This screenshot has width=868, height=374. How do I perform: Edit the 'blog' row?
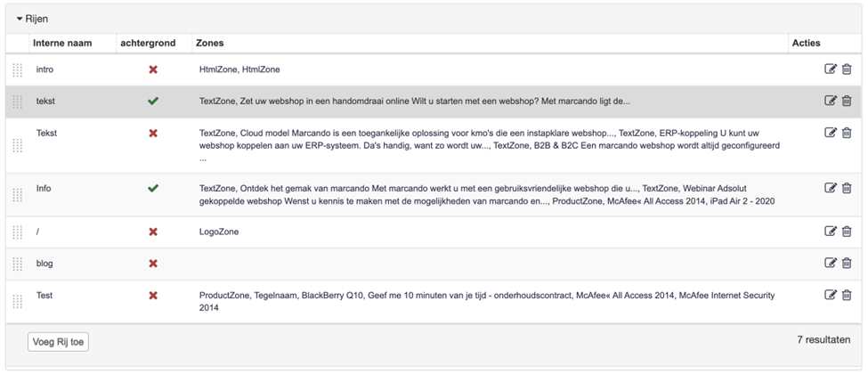coord(831,264)
